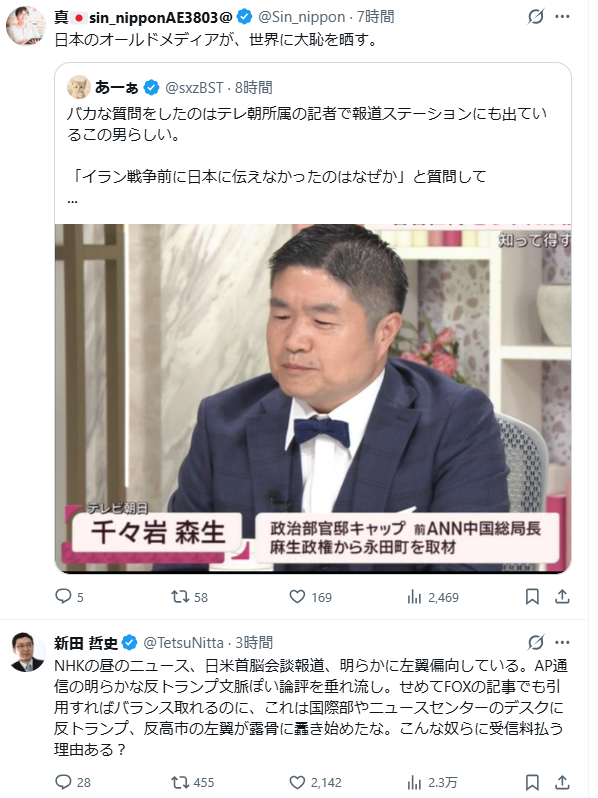The image size is (598, 798).
Task: Bookmark the Sin_nippon post
Action: 532,596
